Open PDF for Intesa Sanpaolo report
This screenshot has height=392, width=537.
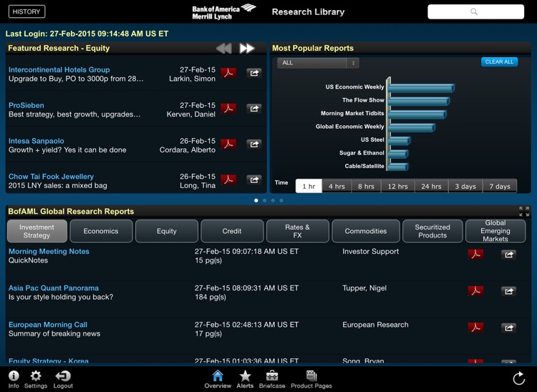(228, 144)
